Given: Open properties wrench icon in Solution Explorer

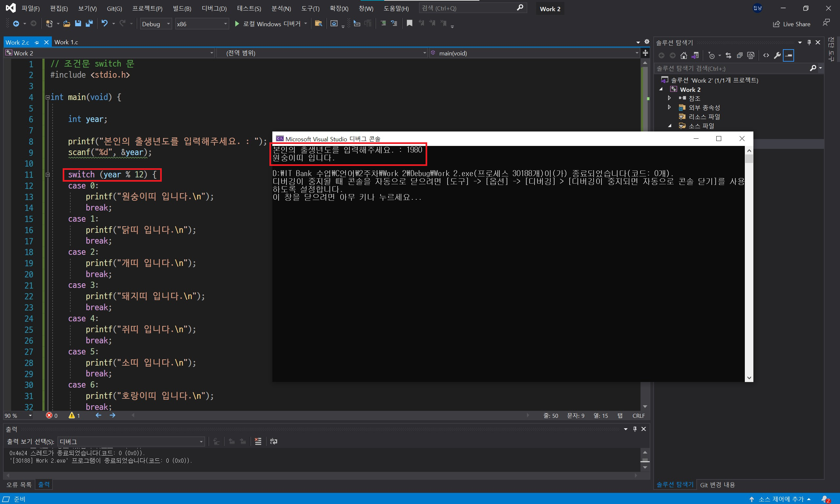Looking at the screenshot, I should [x=777, y=55].
